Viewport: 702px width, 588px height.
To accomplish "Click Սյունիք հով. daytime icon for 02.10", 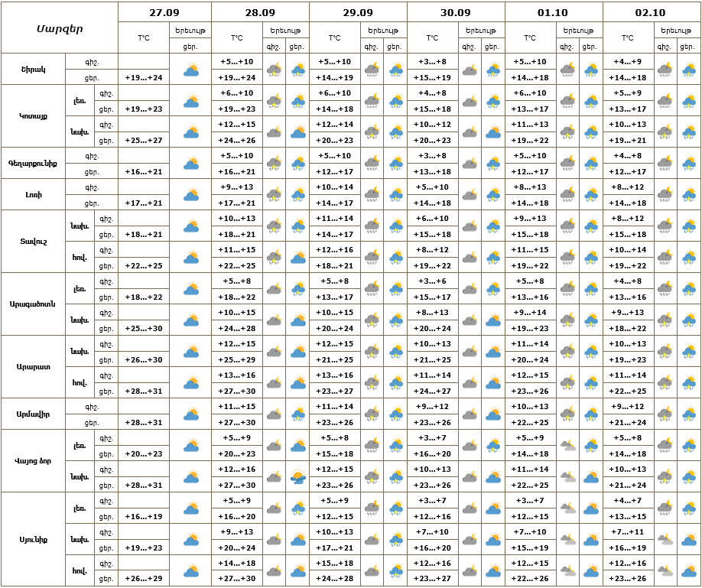I will pyautogui.click(x=688, y=572).
